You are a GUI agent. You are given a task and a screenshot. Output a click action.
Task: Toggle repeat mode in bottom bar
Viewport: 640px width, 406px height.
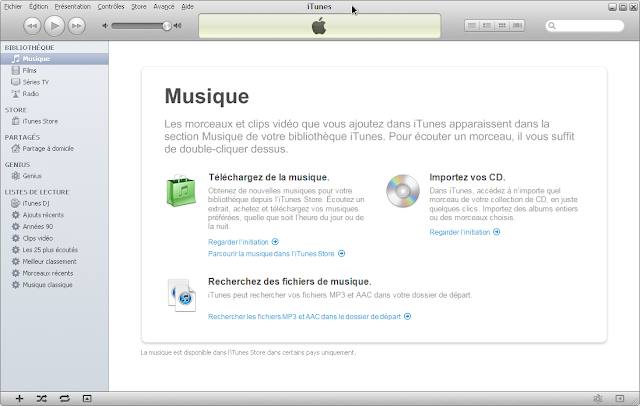[64, 399]
